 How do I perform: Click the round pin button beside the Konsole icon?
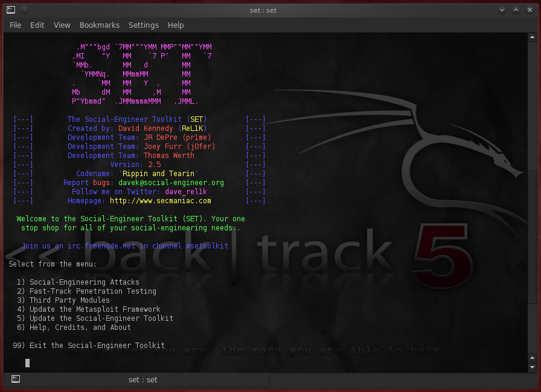pyautogui.click(x=24, y=10)
